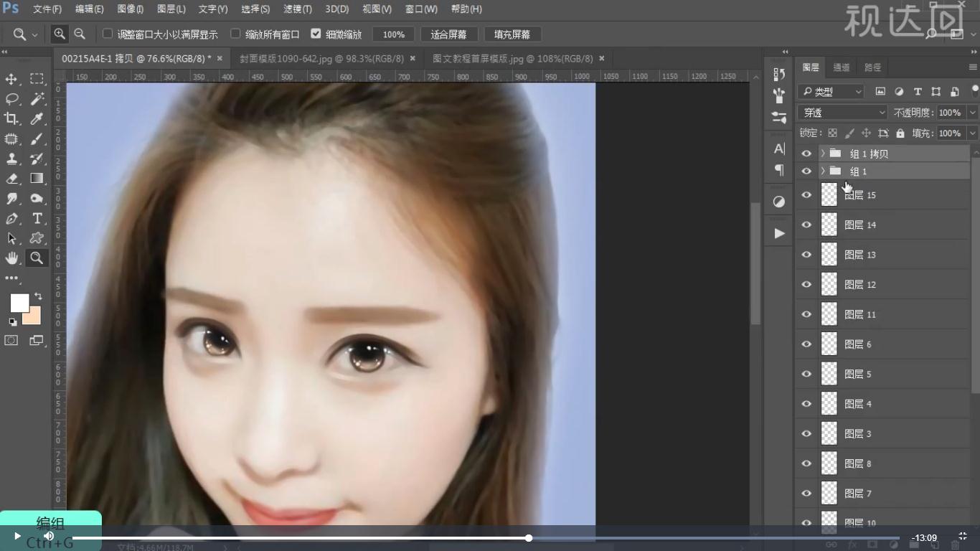The image size is (980, 551).
Task: Reset to default black and white colors
Action: click(13, 322)
